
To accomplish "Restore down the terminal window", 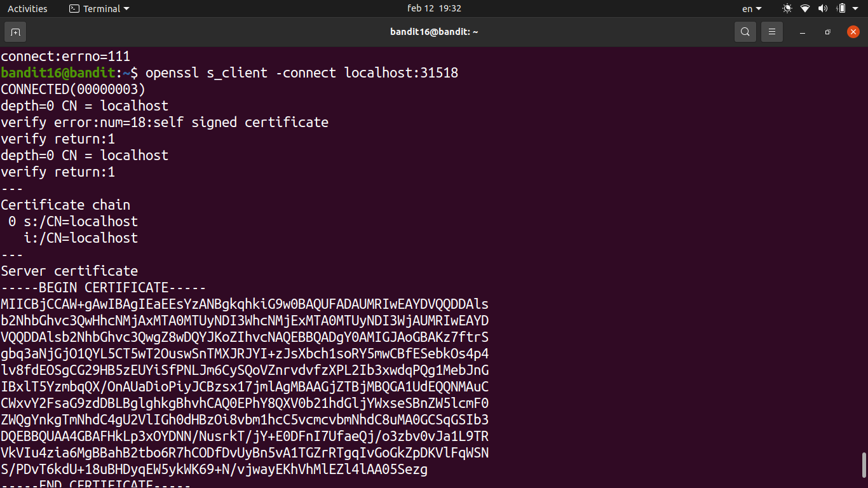I will pos(827,32).
